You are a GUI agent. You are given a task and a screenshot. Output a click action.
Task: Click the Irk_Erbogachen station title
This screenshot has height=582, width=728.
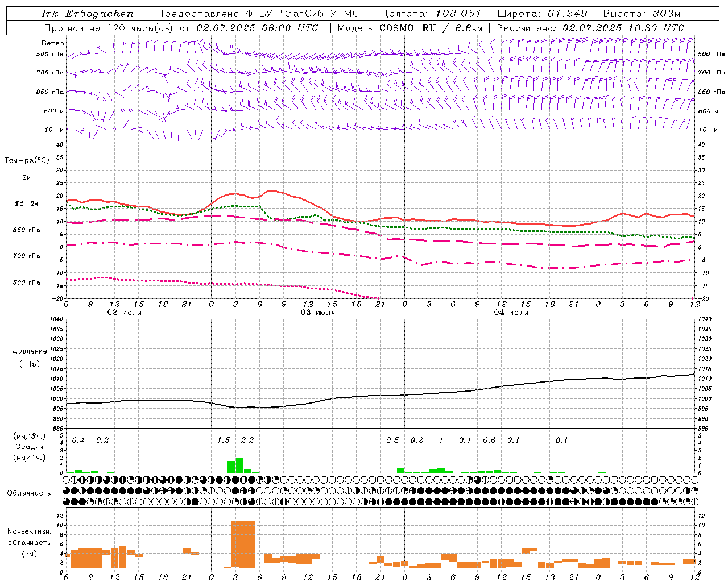point(88,14)
